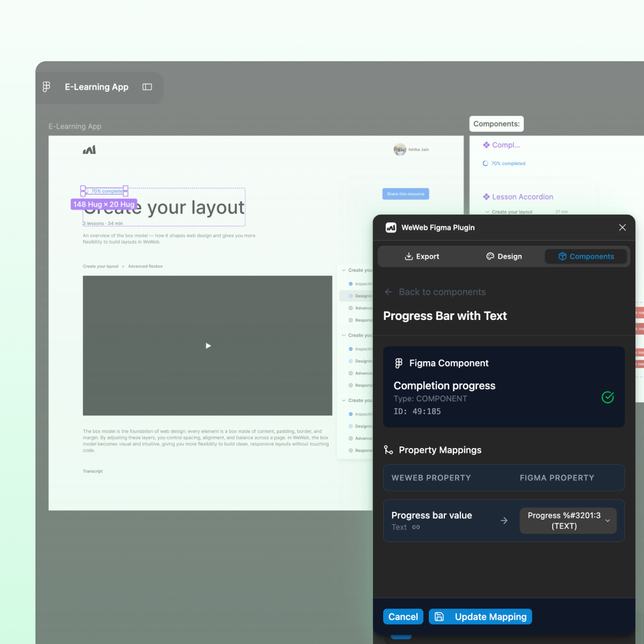The height and width of the screenshot is (644, 644).
Task: Click the Completion progress component name
Action: coord(444,386)
